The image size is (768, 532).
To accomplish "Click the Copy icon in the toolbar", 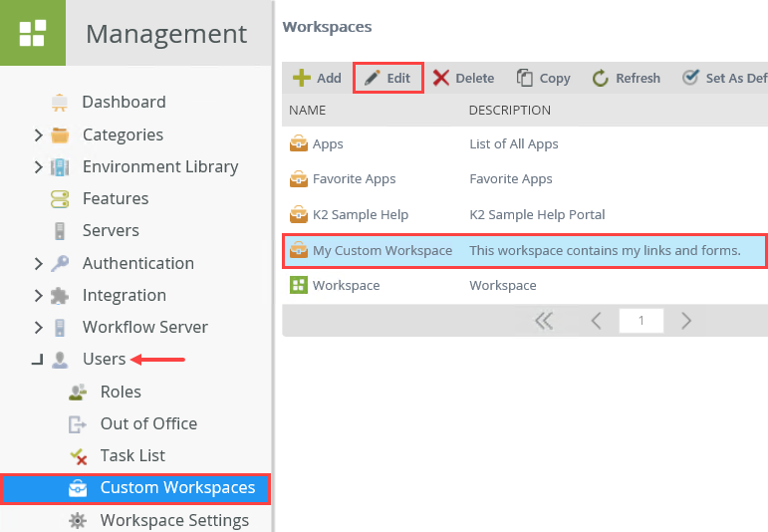I will 525,78.
